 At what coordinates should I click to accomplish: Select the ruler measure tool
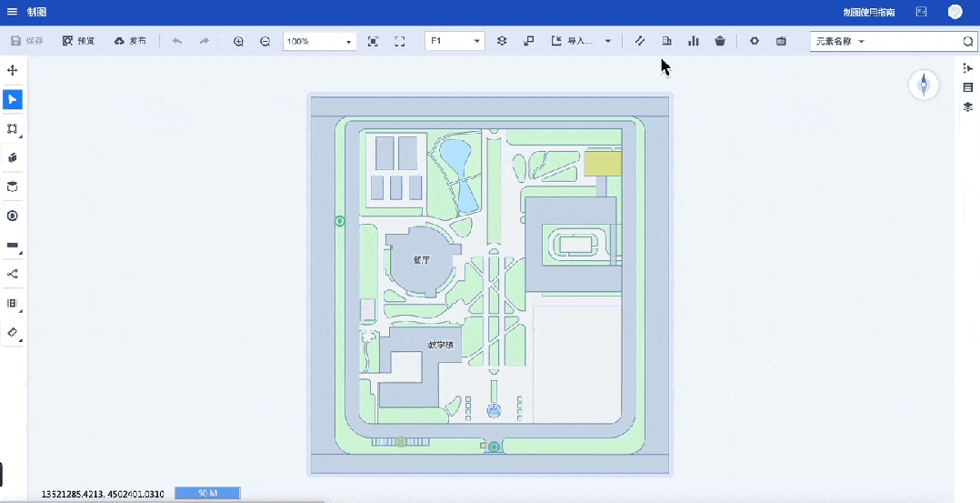tap(13, 333)
